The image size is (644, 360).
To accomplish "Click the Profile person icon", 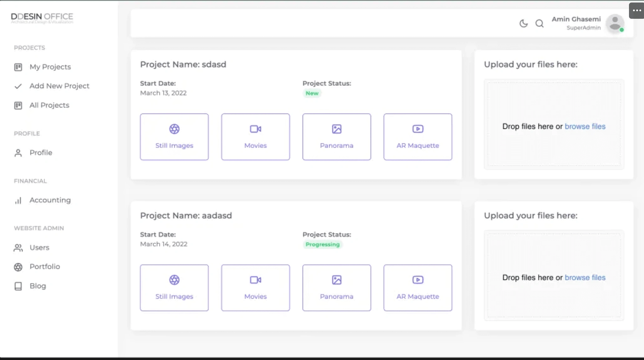I will coord(18,153).
